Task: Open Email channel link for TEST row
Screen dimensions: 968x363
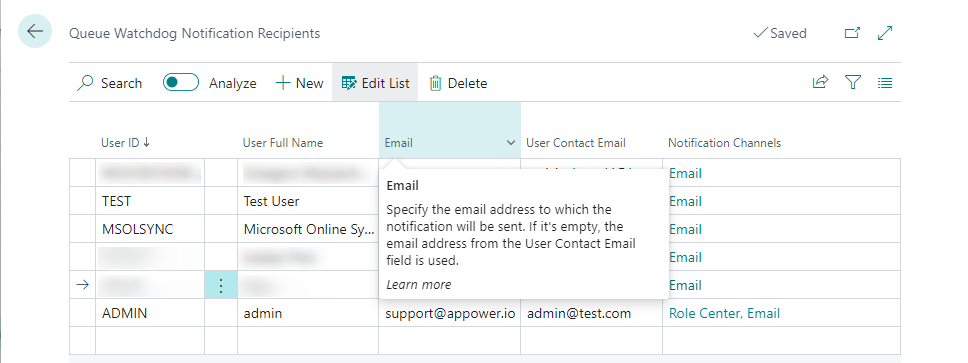Action: pyautogui.click(x=685, y=201)
